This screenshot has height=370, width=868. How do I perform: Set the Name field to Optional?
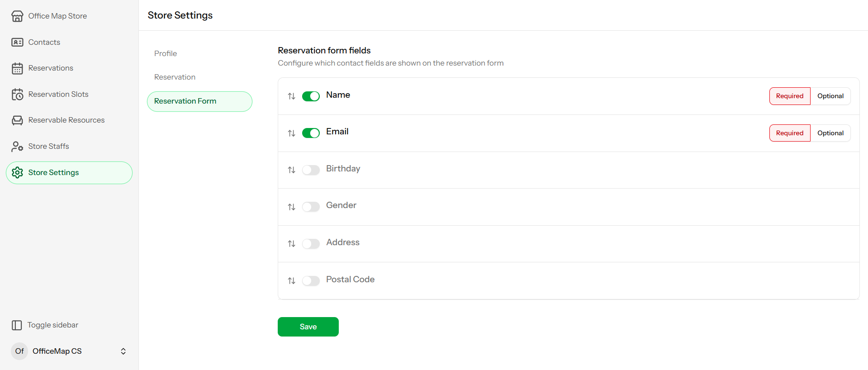pyautogui.click(x=830, y=96)
